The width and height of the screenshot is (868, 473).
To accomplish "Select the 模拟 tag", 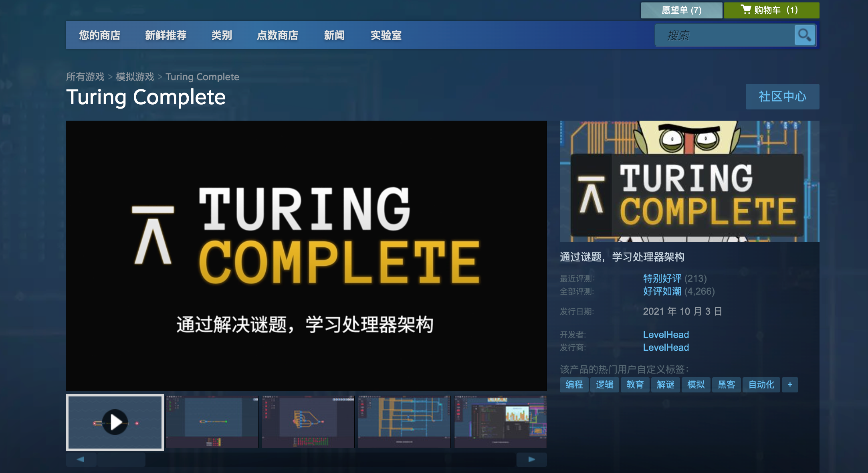I will (x=696, y=385).
